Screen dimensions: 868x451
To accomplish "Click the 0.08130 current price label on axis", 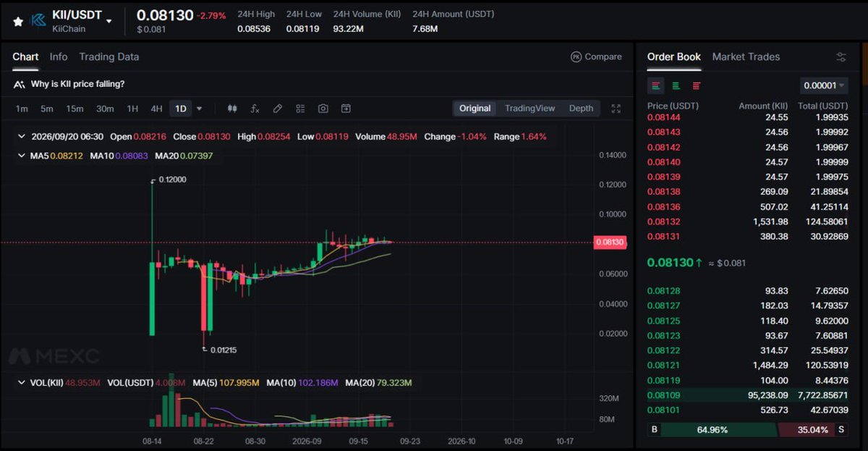I will point(609,242).
